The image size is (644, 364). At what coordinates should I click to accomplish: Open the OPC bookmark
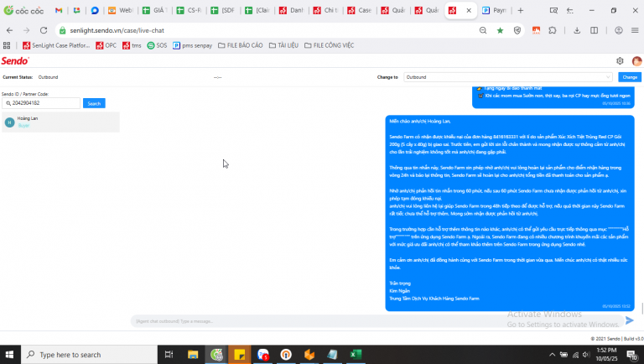(106, 45)
